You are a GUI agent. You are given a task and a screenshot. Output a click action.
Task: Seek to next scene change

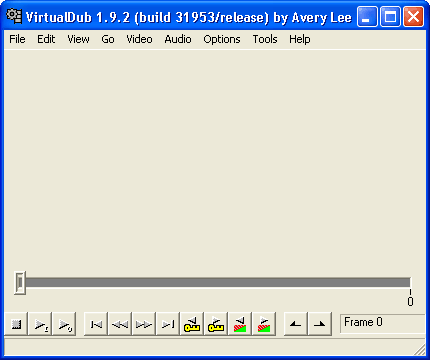click(264, 324)
